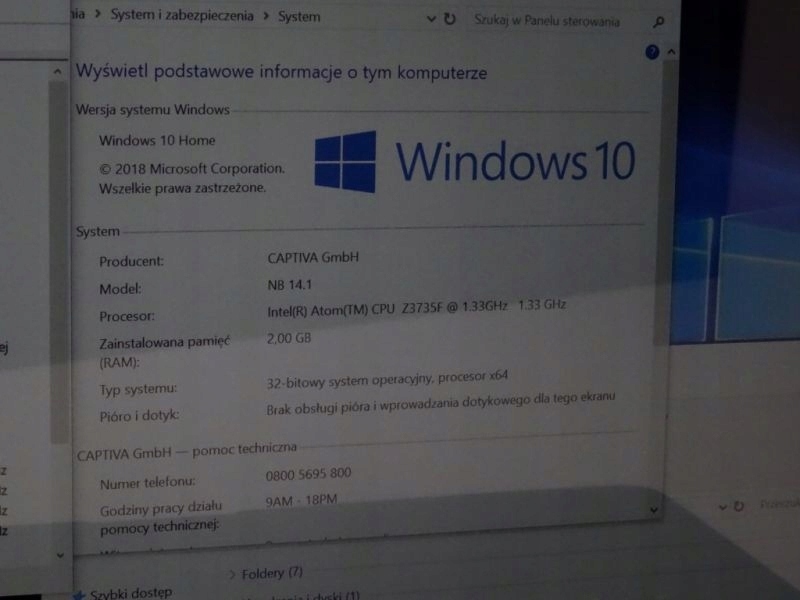The height and width of the screenshot is (600, 800).
Task: Click the 'Brak obsługi pióra' value text
Action: [441, 403]
